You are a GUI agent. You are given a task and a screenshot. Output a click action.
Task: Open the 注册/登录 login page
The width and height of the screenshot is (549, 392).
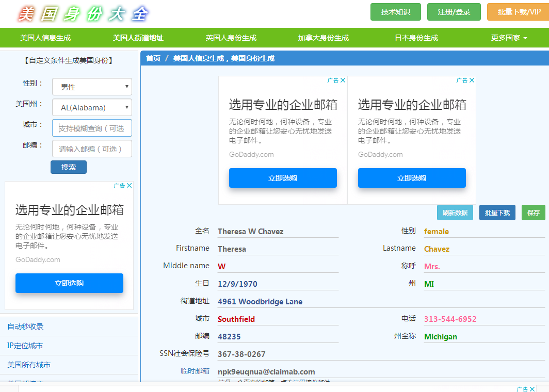click(x=454, y=12)
